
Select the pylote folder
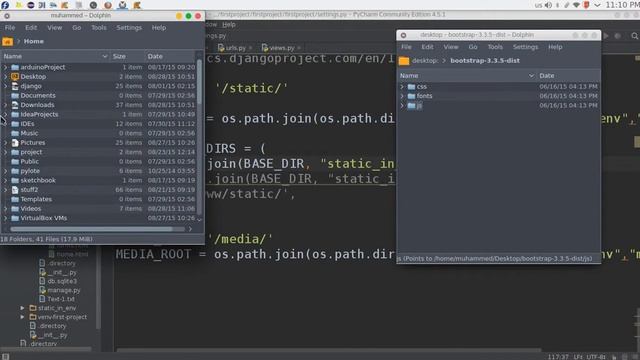click(x=30, y=171)
